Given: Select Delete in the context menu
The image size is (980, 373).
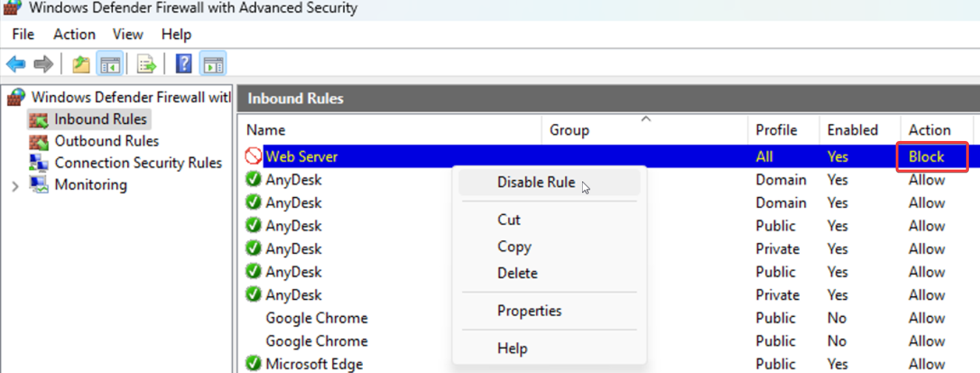Looking at the screenshot, I should tap(517, 273).
